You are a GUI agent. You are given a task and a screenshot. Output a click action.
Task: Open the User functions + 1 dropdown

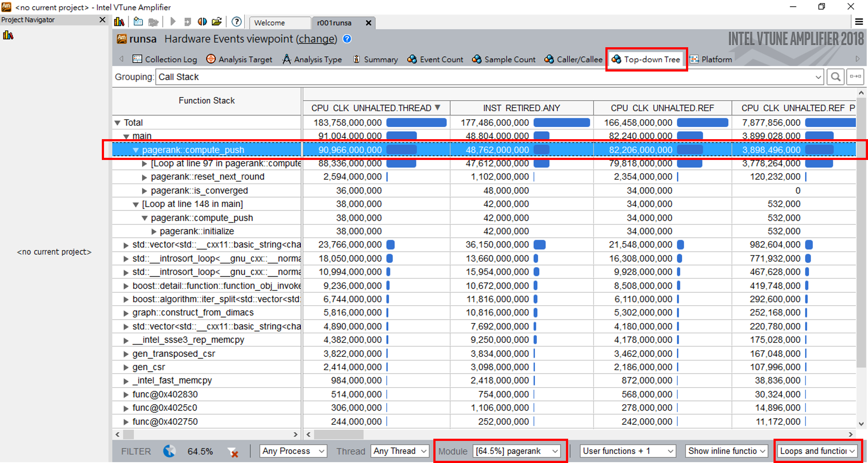point(628,451)
